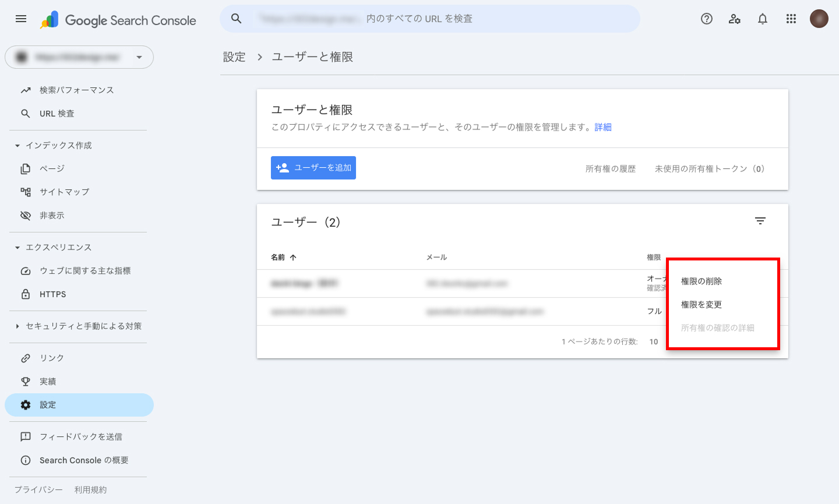The height and width of the screenshot is (504, 839).
Task: Open the hamburger main menu
Action: [x=21, y=19]
